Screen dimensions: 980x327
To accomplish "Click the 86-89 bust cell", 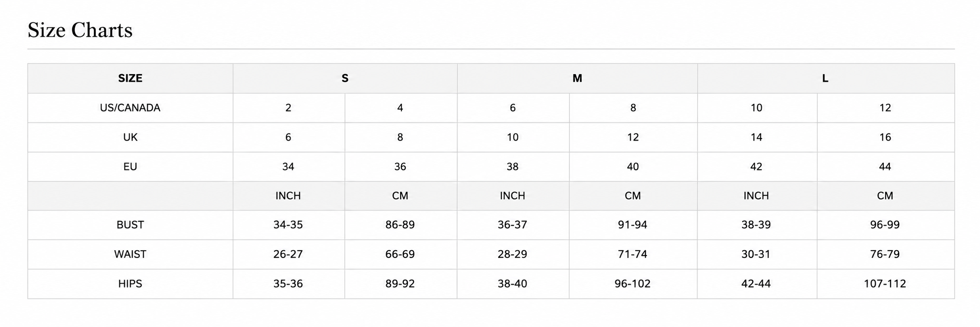I will pyautogui.click(x=401, y=225).
